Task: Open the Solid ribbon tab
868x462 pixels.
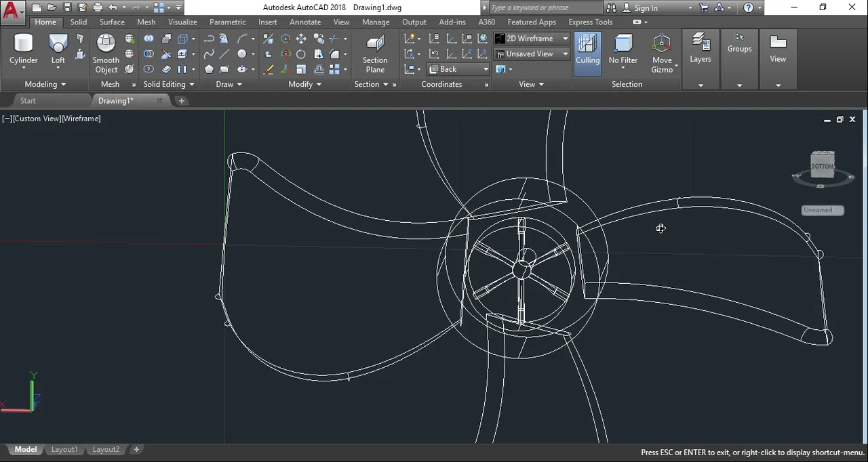Action: pyautogui.click(x=79, y=22)
